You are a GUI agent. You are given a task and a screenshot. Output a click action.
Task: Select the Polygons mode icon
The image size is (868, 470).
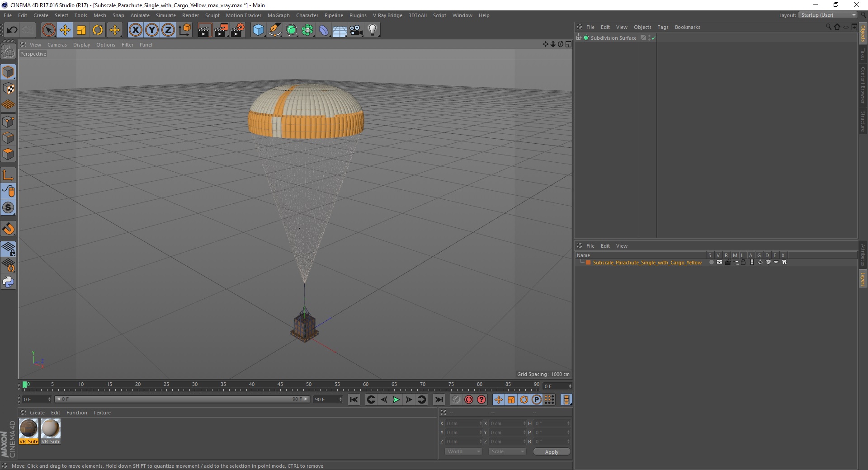8,154
